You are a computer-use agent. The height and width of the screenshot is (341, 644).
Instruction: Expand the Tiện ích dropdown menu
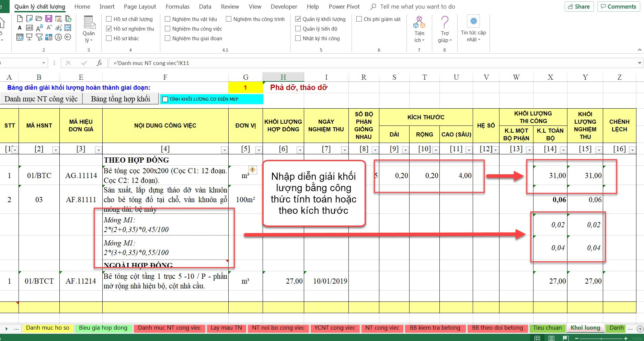click(x=419, y=36)
